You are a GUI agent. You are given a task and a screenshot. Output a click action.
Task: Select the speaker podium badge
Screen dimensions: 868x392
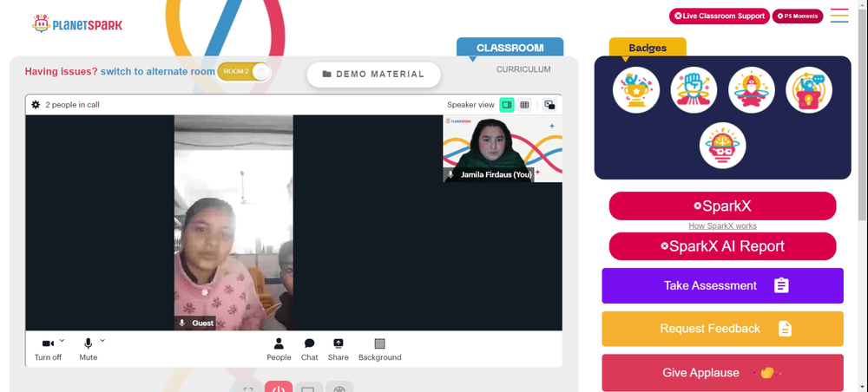pos(809,89)
